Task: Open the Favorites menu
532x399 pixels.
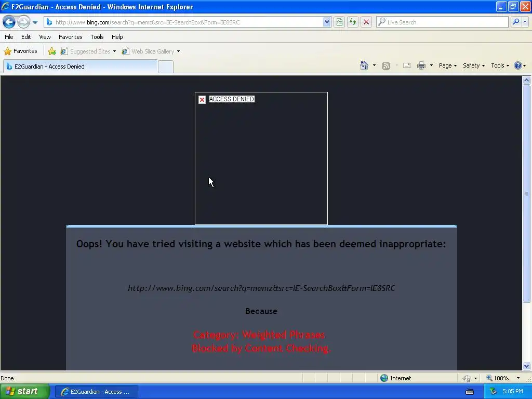Action: click(70, 37)
